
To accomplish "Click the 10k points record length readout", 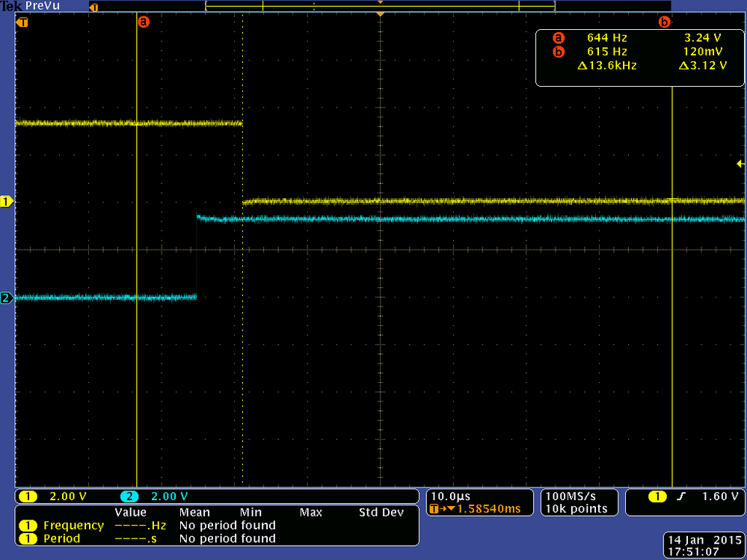I will [577, 509].
